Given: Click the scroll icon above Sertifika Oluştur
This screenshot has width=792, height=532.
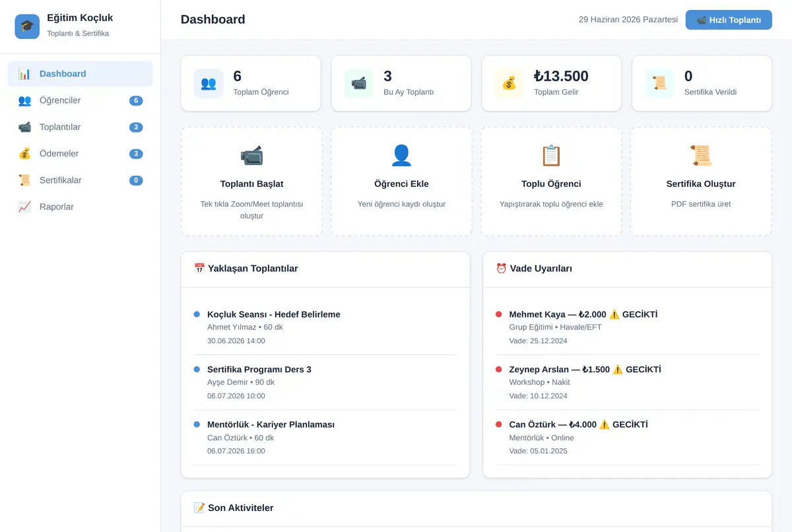Looking at the screenshot, I should pos(701,156).
